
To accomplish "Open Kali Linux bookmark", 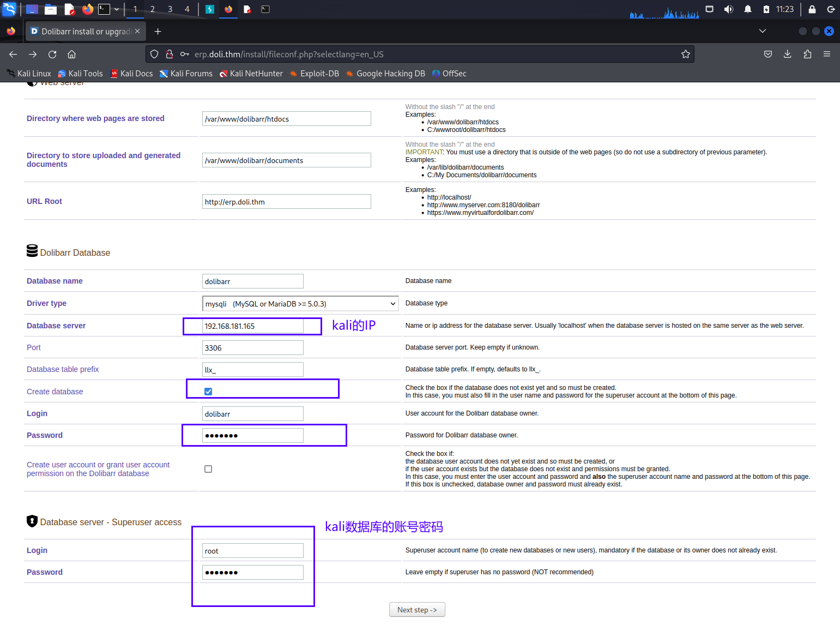I will (x=28, y=74).
